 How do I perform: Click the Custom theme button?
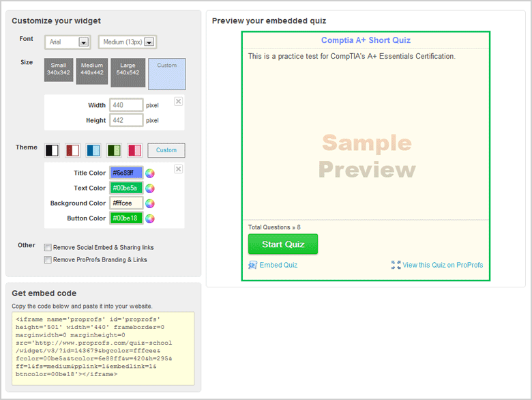coord(166,150)
